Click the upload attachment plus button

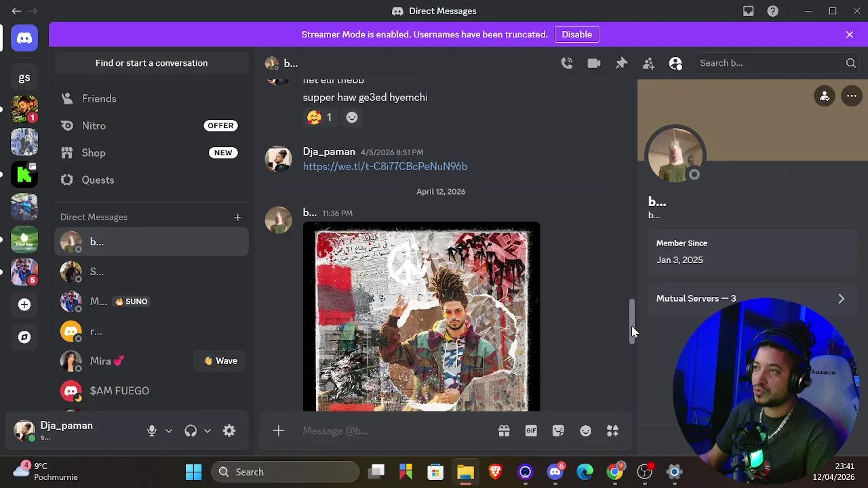click(x=278, y=430)
